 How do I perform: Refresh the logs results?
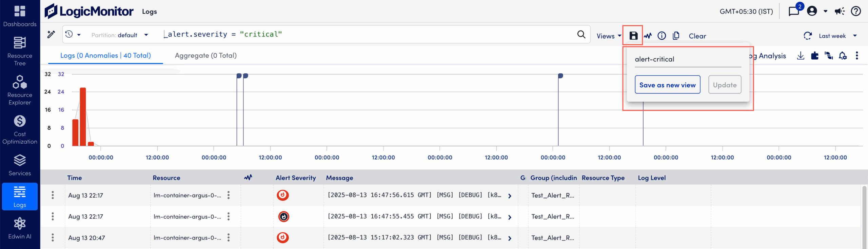(808, 36)
